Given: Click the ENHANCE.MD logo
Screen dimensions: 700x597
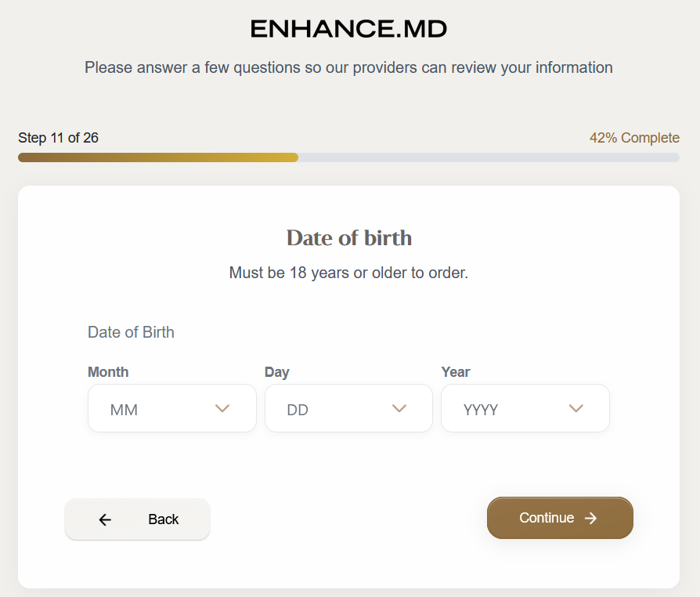Looking at the screenshot, I should (349, 30).
